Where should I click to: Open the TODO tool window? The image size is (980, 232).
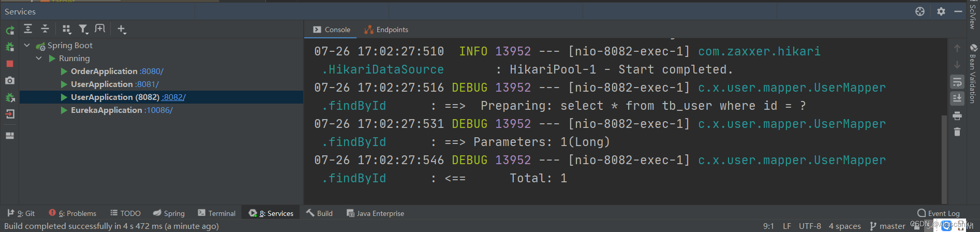(x=126, y=213)
